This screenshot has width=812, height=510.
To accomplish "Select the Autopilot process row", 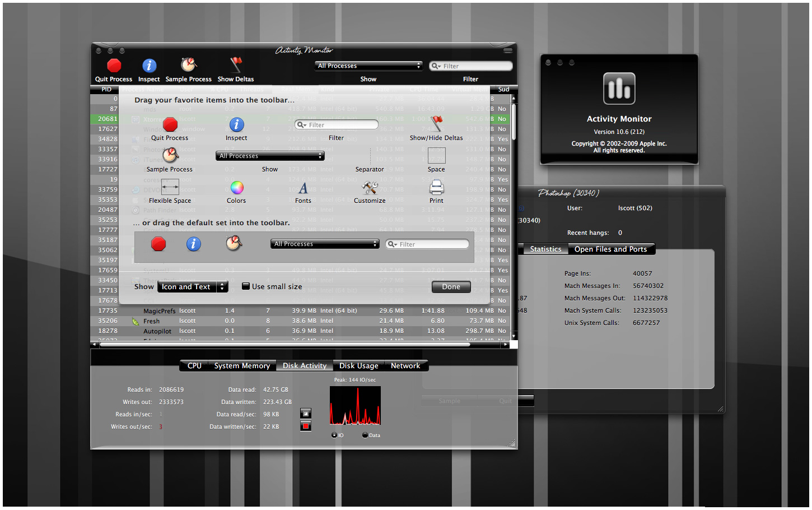I will 300,331.
